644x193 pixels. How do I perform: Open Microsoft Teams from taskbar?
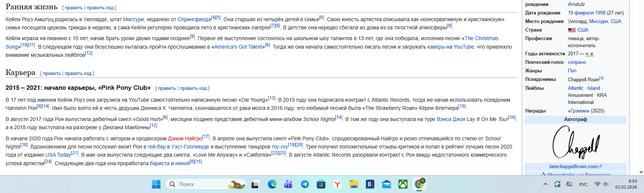coord(288,184)
